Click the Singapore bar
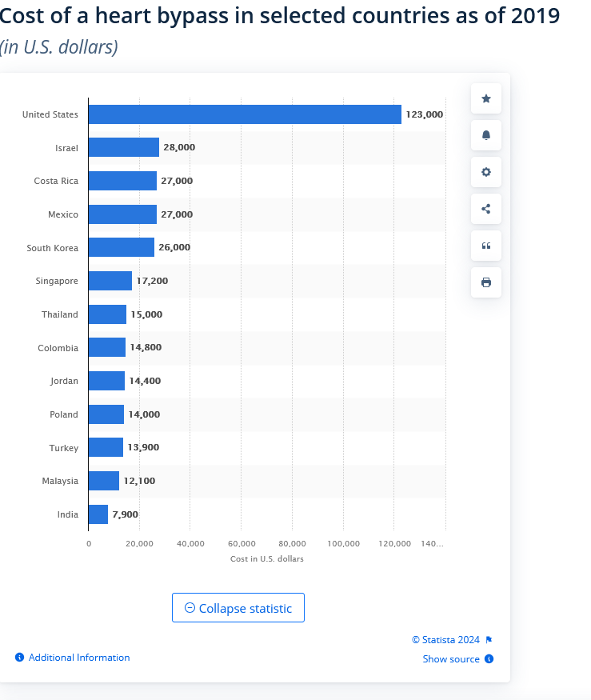Viewport: 591px width, 700px height. pyautogui.click(x=110, y=281)
